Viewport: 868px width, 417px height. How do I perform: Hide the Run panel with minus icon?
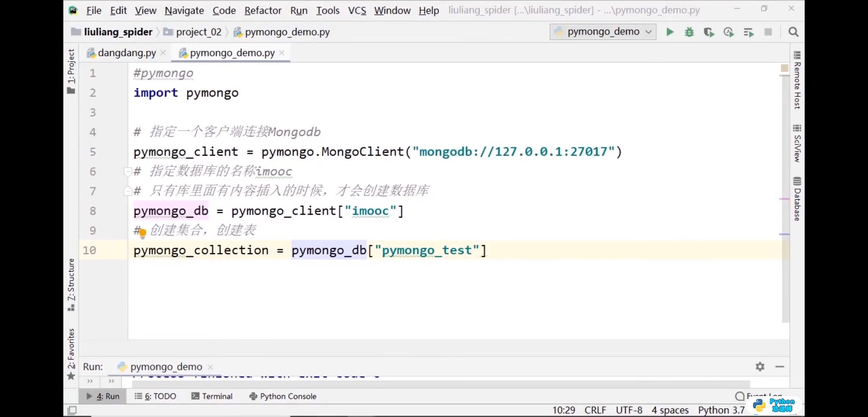[780, 366]
